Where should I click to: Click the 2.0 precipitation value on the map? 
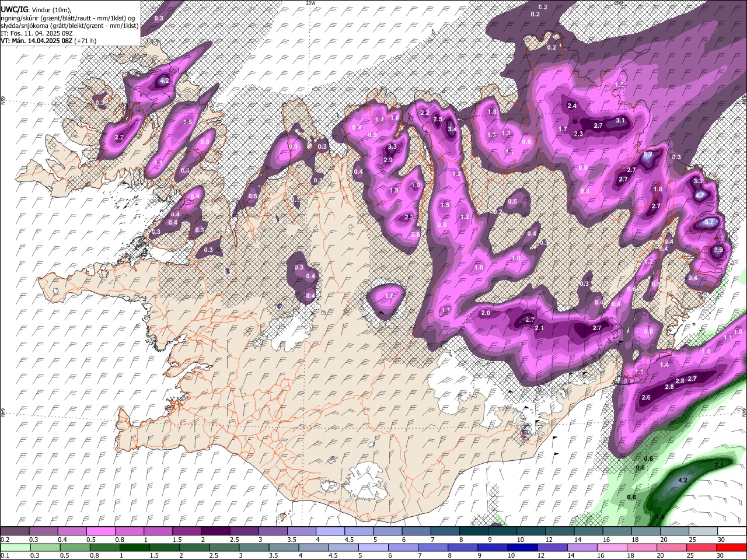486,313
